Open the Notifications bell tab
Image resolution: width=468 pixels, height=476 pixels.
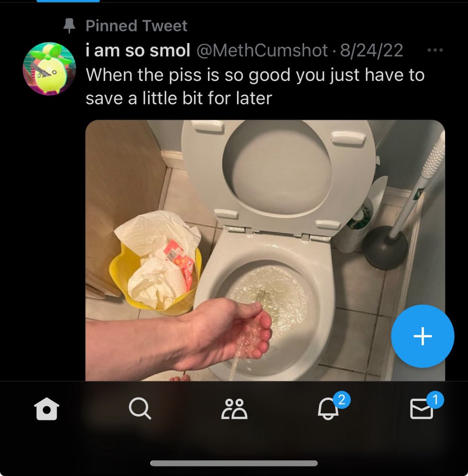pos(328,409)
